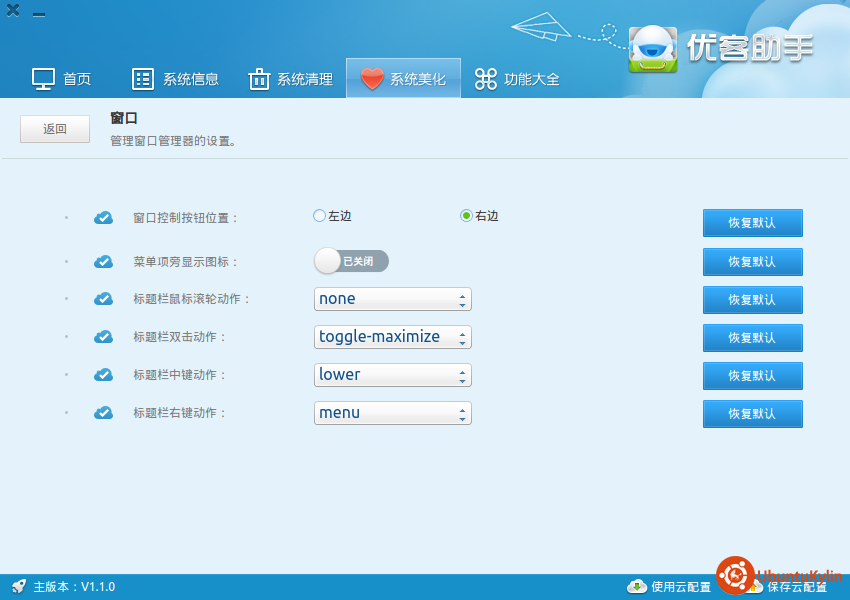
Task: Click cloud icon beside 窗口控制按钮位置
Action: coord(103,217)
